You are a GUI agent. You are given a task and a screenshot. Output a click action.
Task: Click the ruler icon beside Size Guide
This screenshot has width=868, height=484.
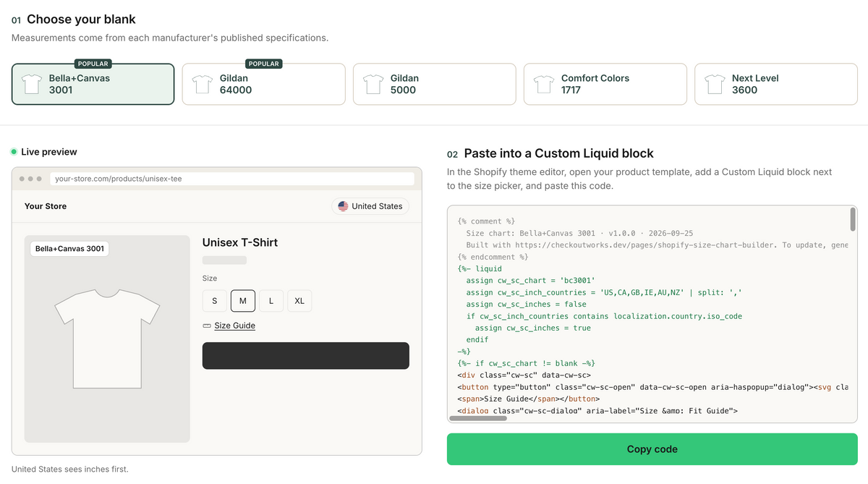[207, 326]
